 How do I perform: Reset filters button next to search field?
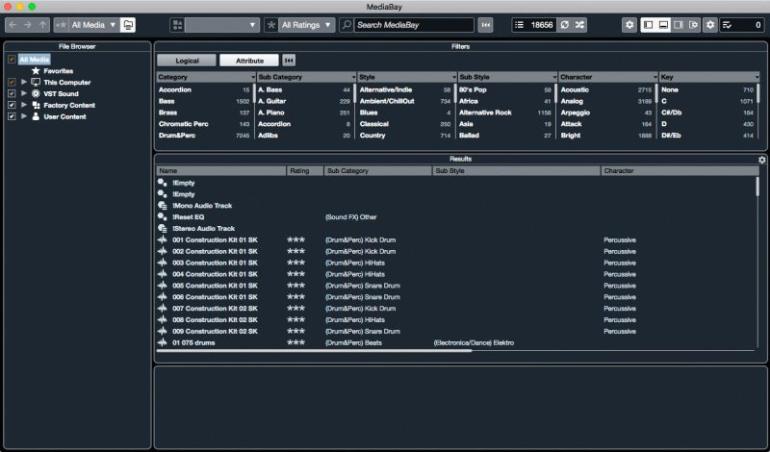click(485, 25)
